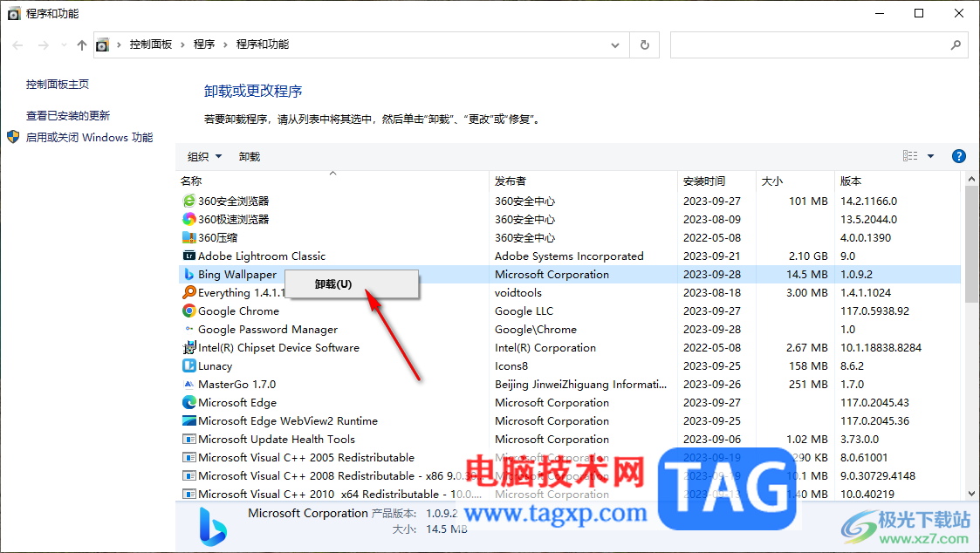This screenshot has width=980, height=553.
Task: Click the Google Password Manager icon
Action: (188, 329)
